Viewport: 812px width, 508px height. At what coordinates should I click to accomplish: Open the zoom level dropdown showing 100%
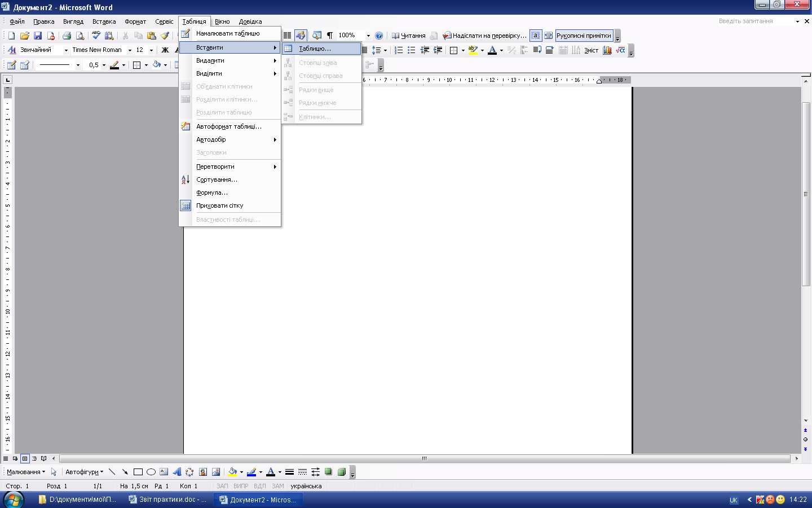(368, 36)
